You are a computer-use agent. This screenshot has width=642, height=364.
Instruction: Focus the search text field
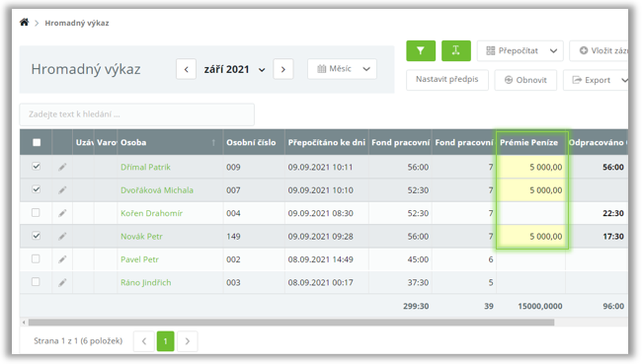coord(136,114)
